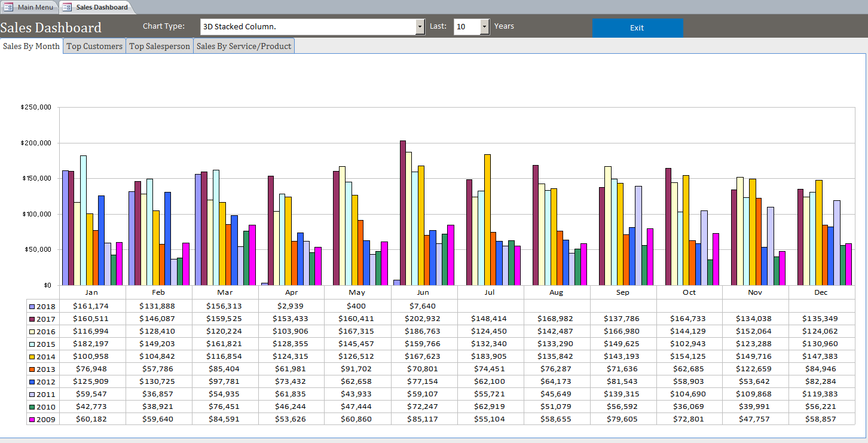The image size is (868, 443).
Task: Click the form icon on Sales Dashboard tab
Action: [x=67, y=7]
